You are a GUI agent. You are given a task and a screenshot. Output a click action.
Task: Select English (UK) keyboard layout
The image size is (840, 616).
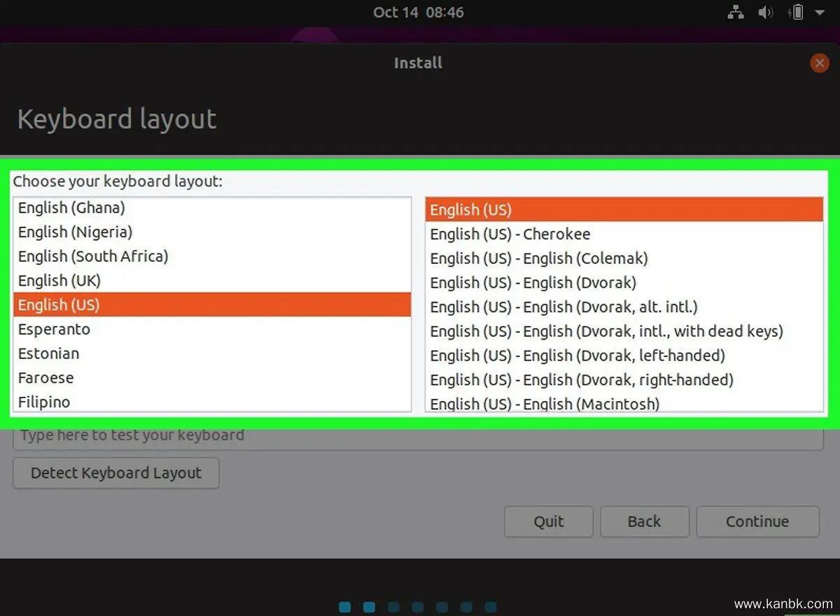[59, 281]
